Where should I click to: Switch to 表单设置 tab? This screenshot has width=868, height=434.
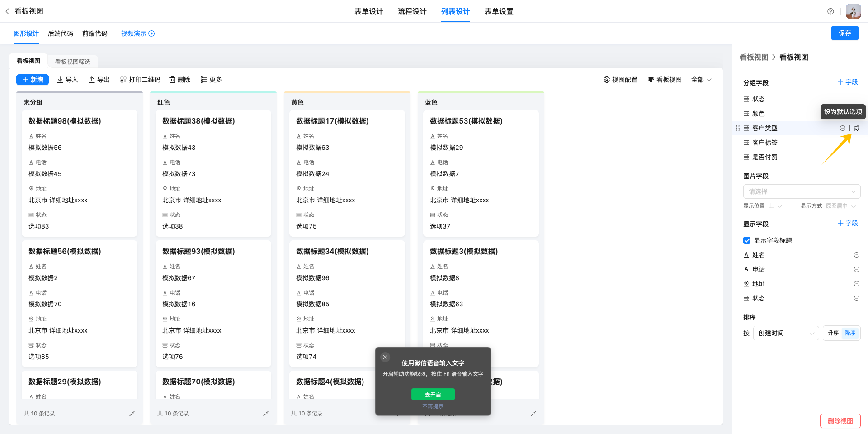(x=499, y=11)
